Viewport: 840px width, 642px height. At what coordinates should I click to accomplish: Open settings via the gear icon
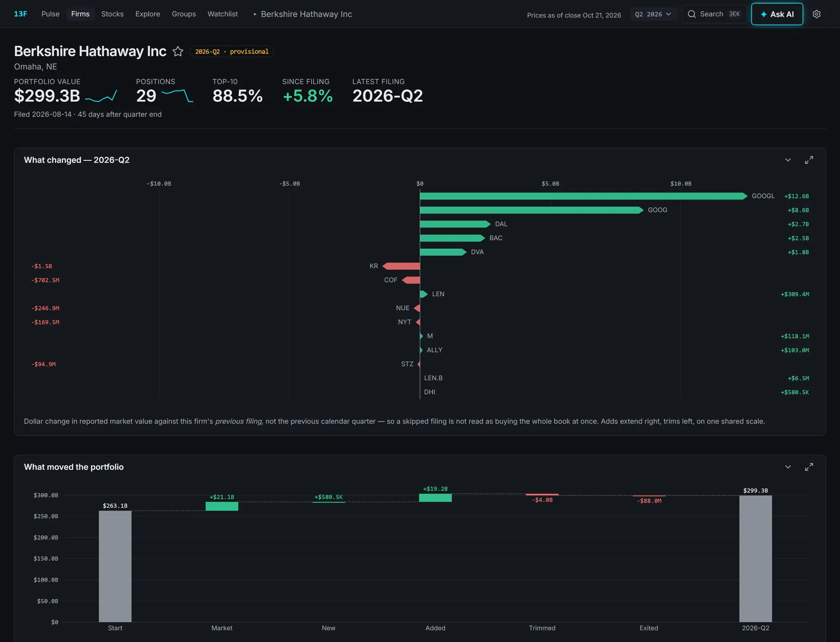pyautogui.click(x=816, y=14)
